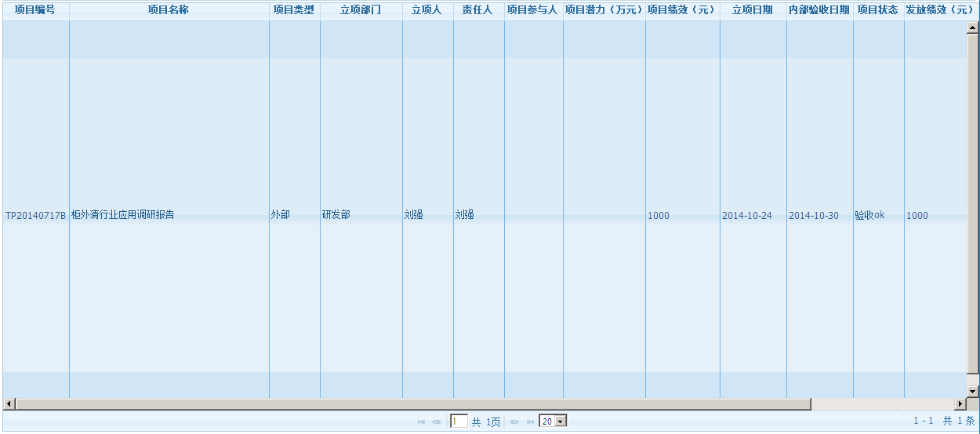980x434 pixels.
Task: Click the date cell 2014-10-24
Action: coord(747,215)
